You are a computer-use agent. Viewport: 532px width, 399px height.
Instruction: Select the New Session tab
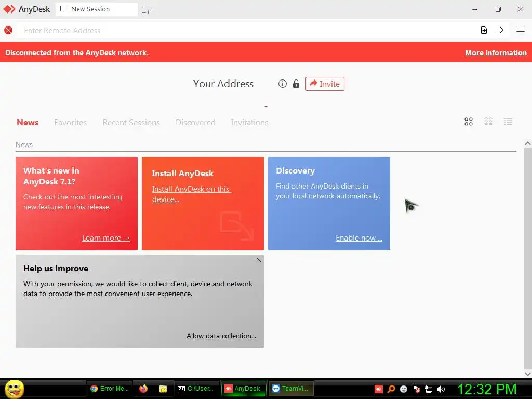coord(97,9)
